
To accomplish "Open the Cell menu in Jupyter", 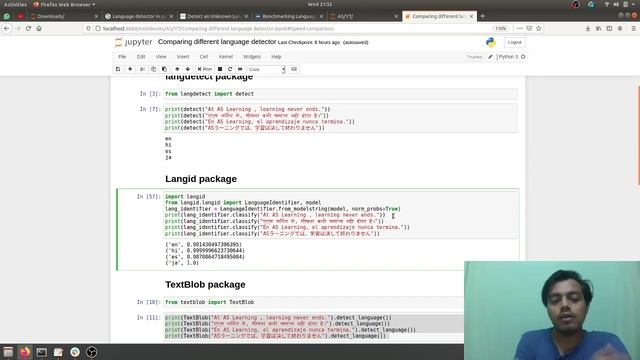I will (x=204, y=57).
